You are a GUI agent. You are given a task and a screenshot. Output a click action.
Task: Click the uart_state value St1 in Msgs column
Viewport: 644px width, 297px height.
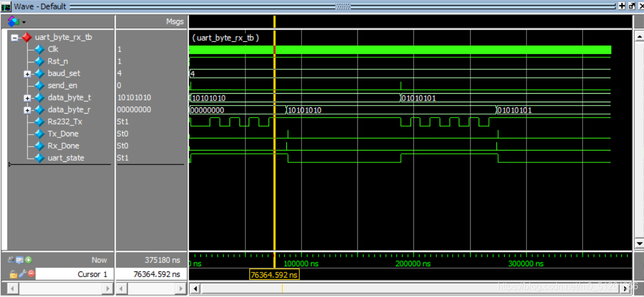click(x=122, y=158)
